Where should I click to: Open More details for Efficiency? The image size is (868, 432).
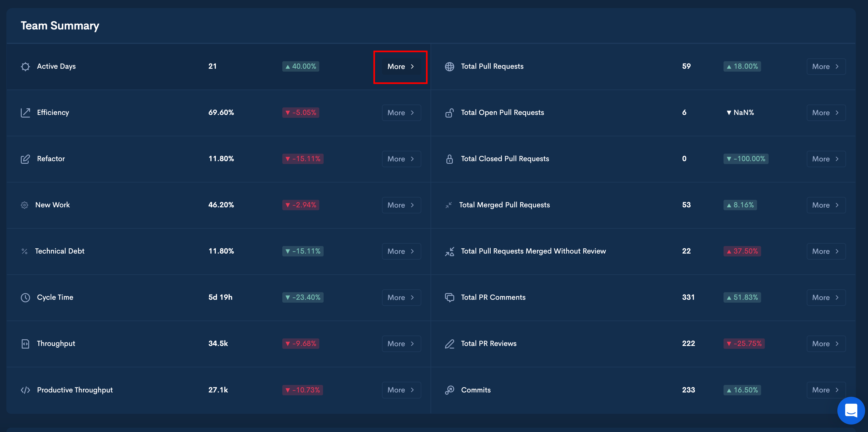click(x=401, y=113)
